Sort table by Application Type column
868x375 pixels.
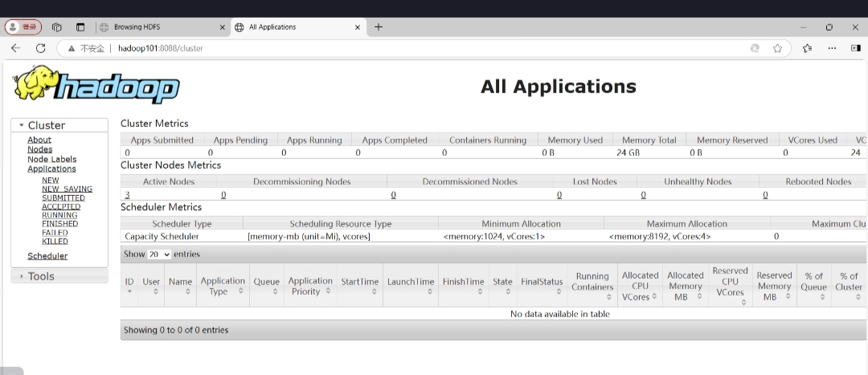(223, 285)
